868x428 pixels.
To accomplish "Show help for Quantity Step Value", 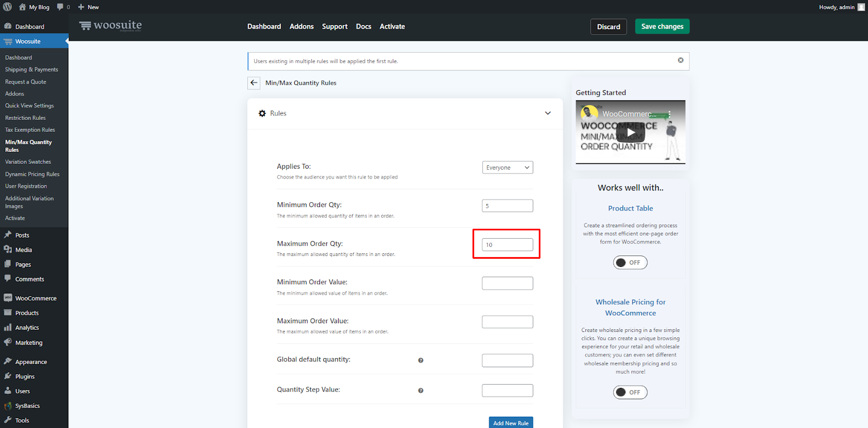I will click(x=420, y=391).
